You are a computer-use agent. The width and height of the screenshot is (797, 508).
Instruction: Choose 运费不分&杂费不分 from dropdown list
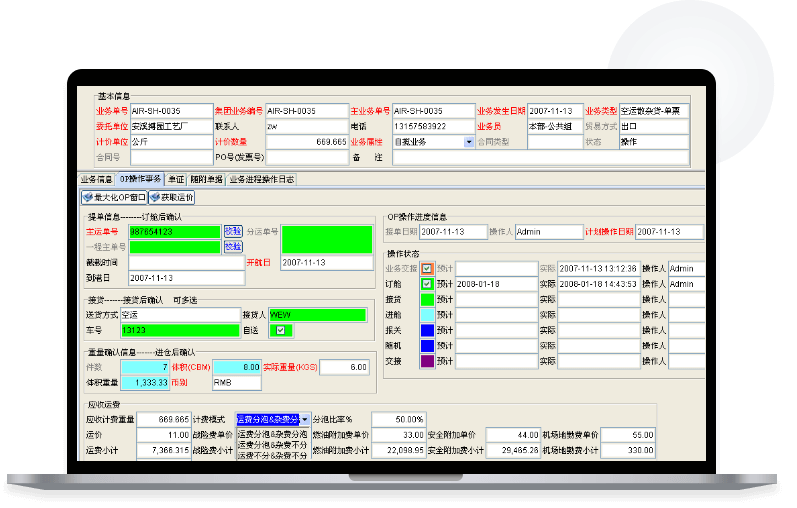pos(272,456)
